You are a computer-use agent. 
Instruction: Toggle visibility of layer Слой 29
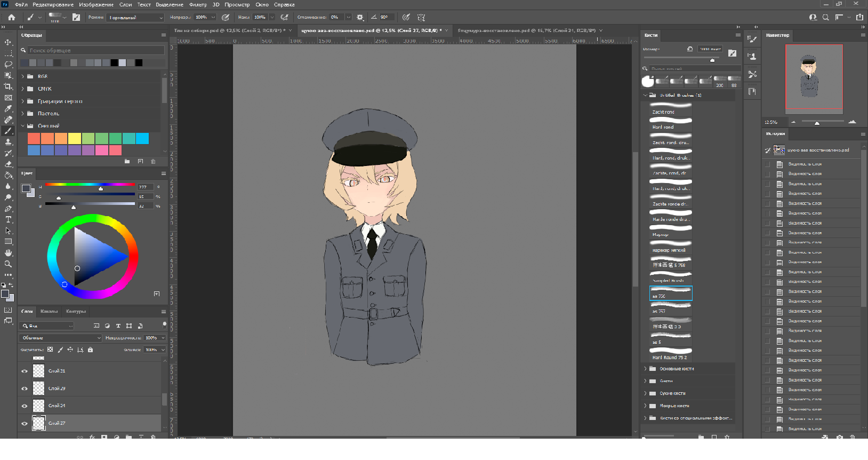25,388
